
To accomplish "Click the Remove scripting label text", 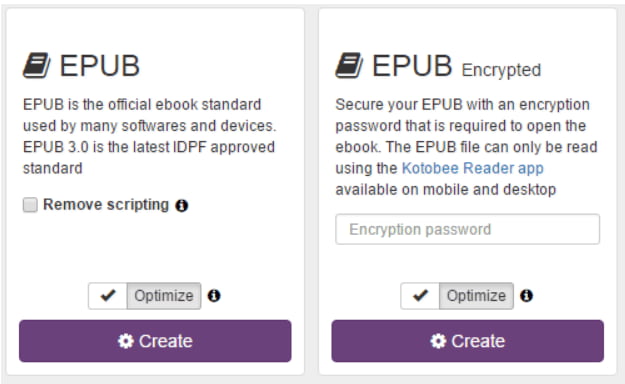I will point(106,205).
